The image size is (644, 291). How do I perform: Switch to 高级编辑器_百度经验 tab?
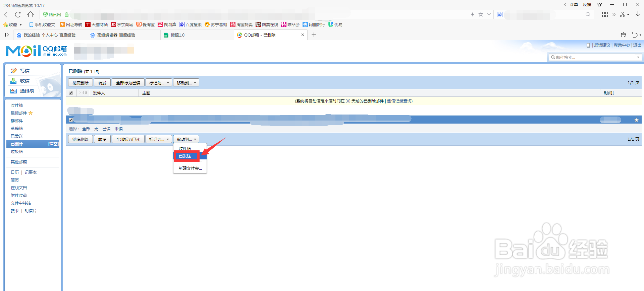point(123,35)
